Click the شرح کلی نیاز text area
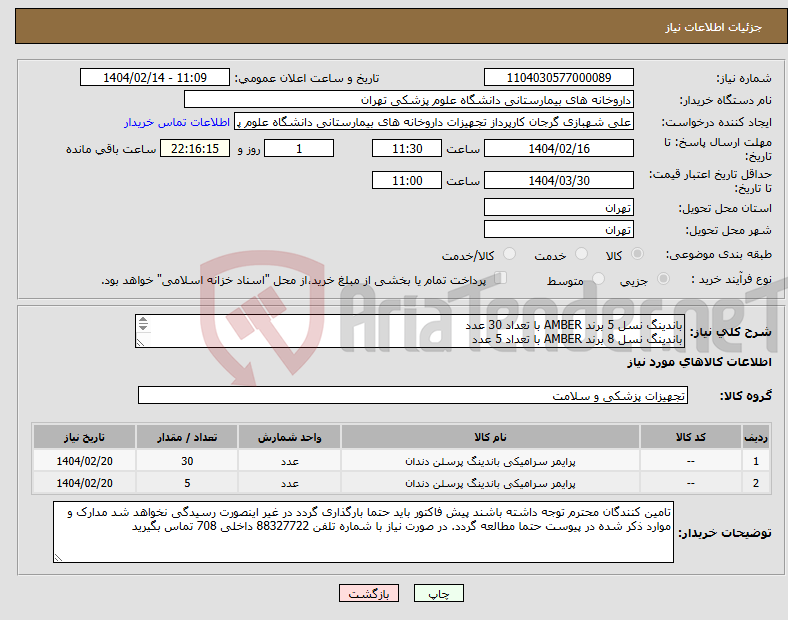The height and width of the screenshot is (620, 788). pos(410,331)
